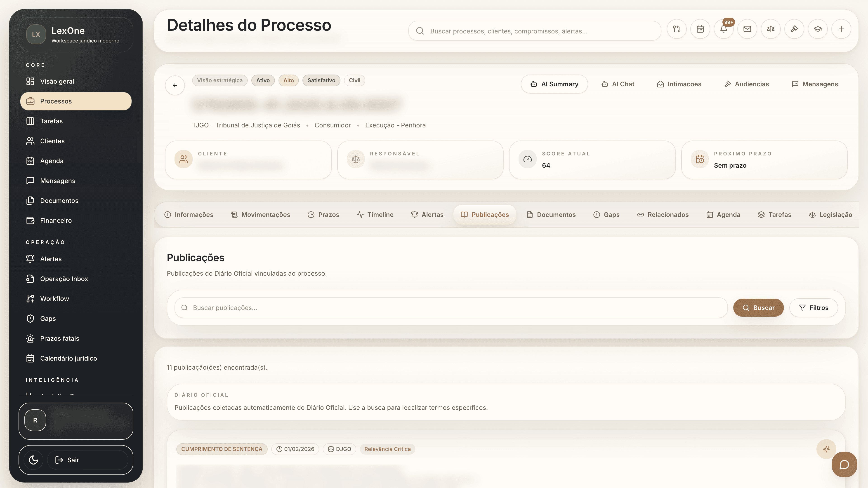Open the floating chat bubble bottom right

(x=844, y=465)
